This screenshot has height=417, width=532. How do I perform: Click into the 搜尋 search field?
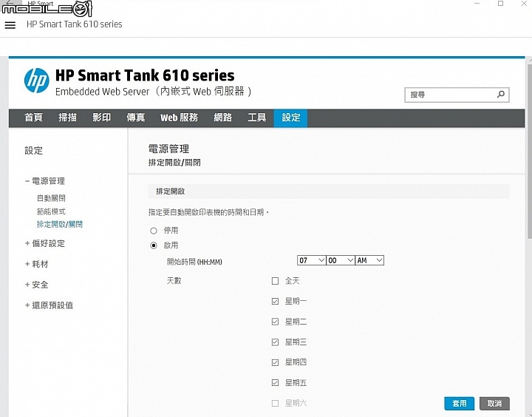pyautogui.click(x=457, y=95)
